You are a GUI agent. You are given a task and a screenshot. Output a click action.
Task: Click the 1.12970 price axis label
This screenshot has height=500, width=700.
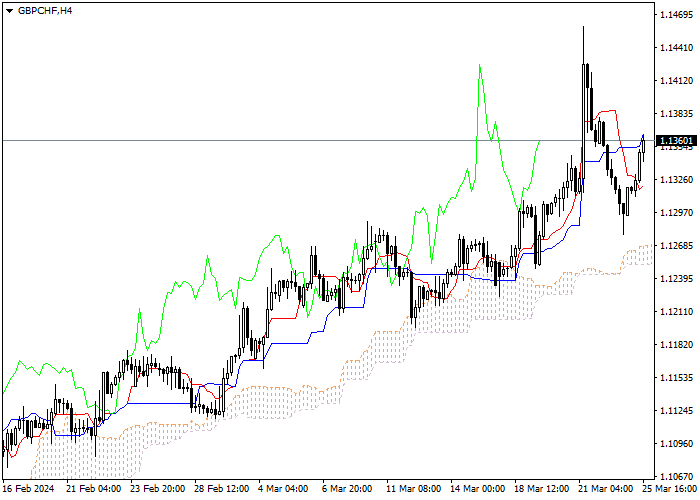point(676,212)
